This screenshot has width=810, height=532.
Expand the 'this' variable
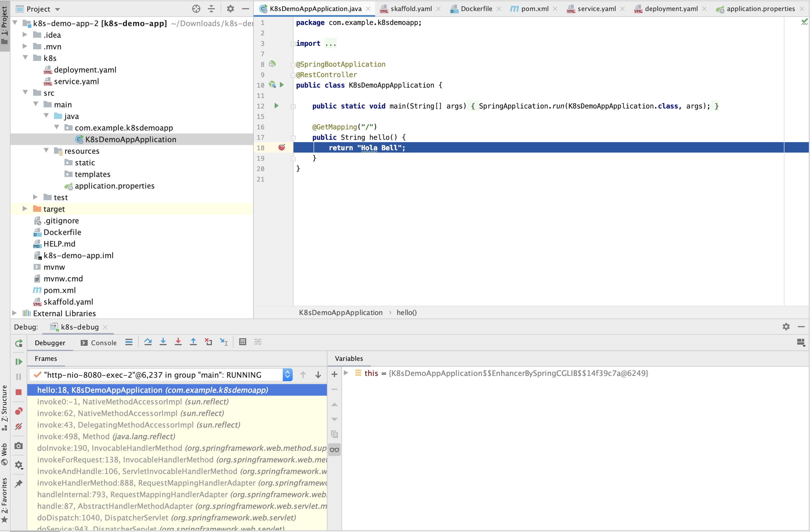[346, 373]
